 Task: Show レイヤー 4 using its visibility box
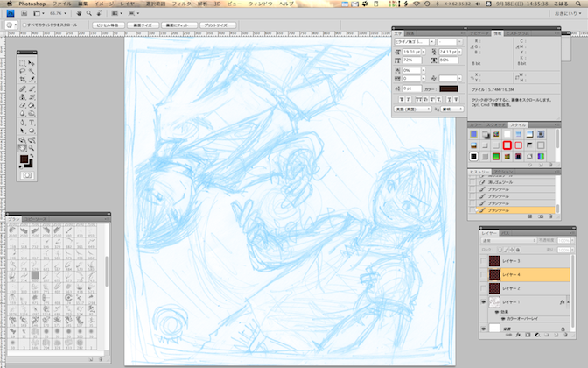(x=484, y=275)
